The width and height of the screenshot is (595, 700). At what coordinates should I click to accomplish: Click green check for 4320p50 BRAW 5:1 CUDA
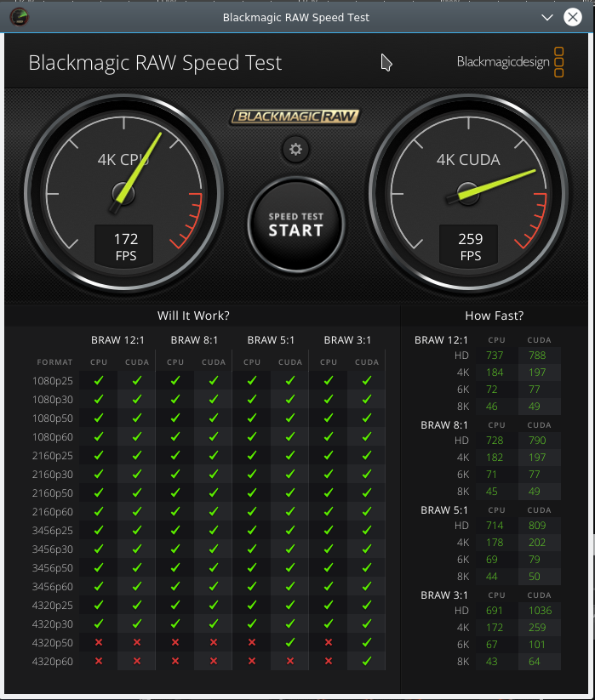click(x=290, y=642)
